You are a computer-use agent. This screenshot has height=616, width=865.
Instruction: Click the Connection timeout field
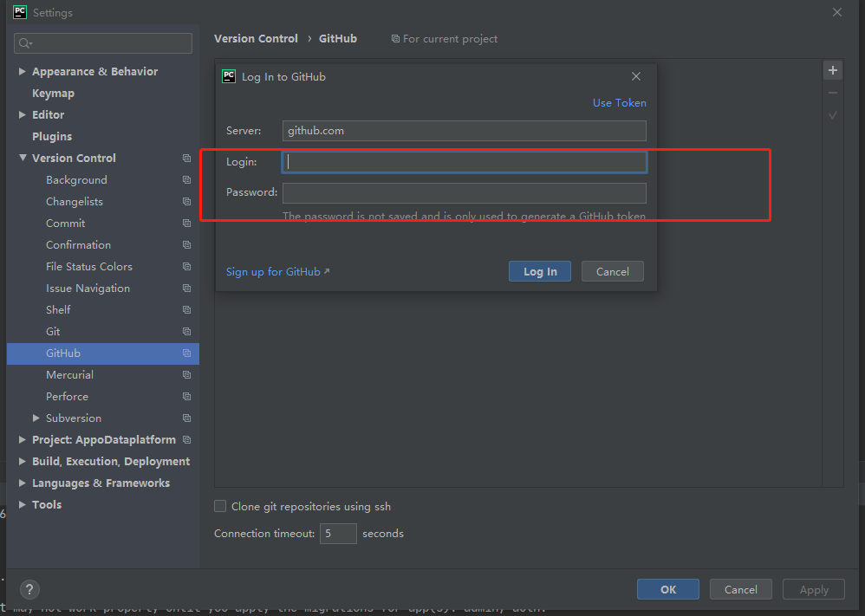pyautogui.click(x=338, y=534)
